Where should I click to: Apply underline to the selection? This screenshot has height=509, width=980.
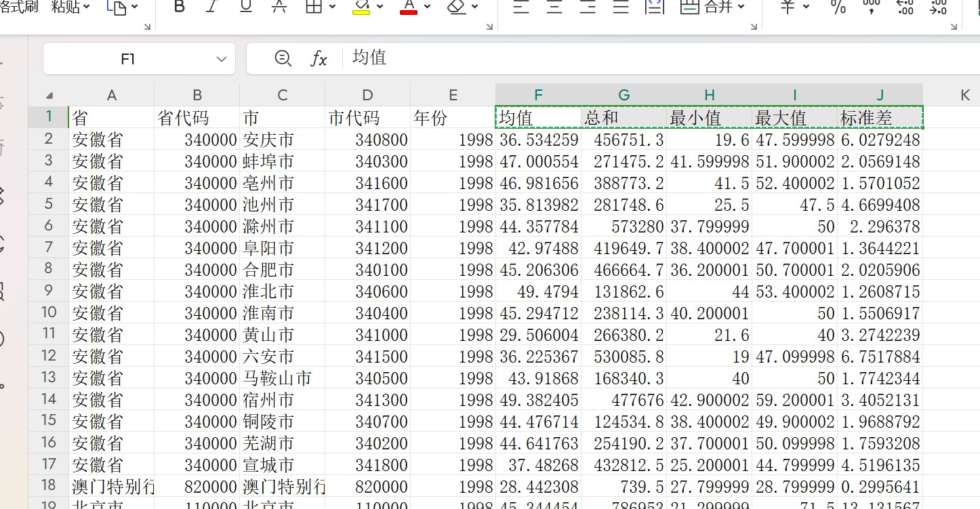[x=246, y=7]
